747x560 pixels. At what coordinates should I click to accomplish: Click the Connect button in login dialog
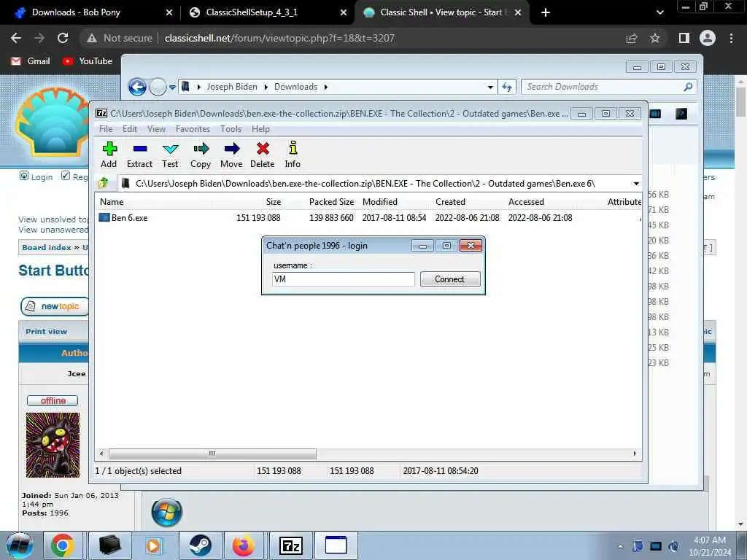[x=449, y=279]
